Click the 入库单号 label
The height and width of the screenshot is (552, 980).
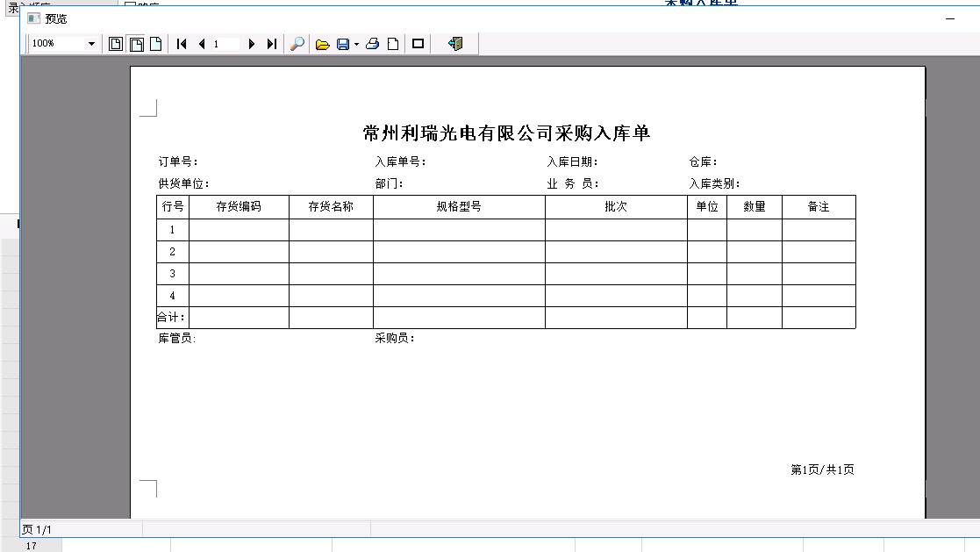400,161
